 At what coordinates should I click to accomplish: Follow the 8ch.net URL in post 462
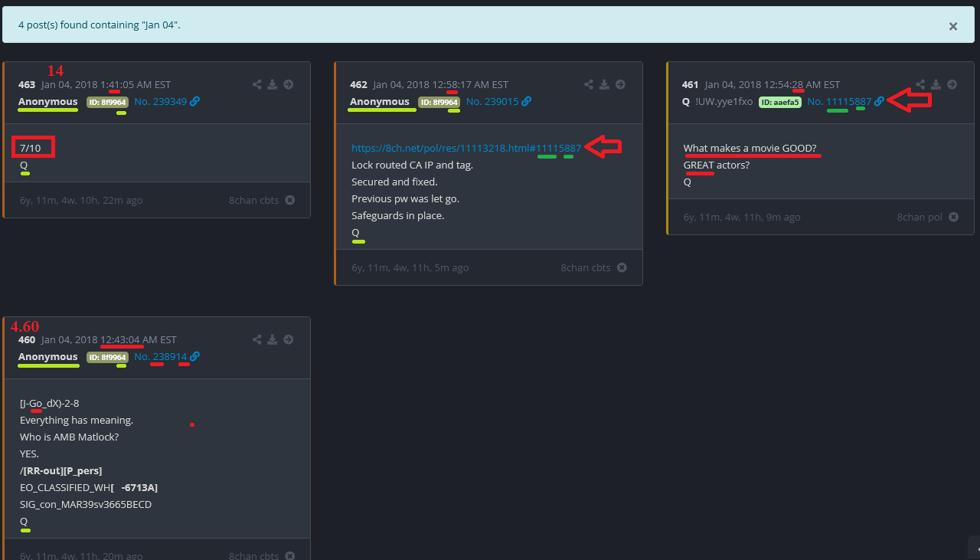coord(465,148)
